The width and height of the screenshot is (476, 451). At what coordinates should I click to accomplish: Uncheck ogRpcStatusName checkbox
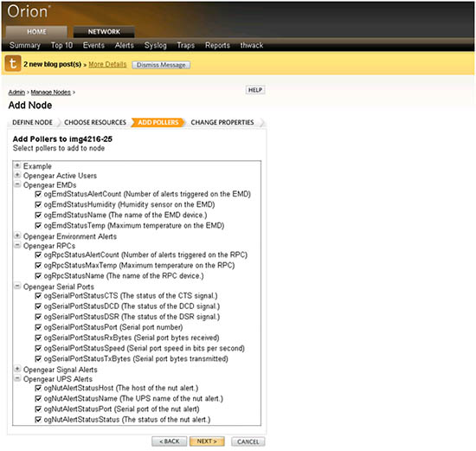[x=38, y=276]
